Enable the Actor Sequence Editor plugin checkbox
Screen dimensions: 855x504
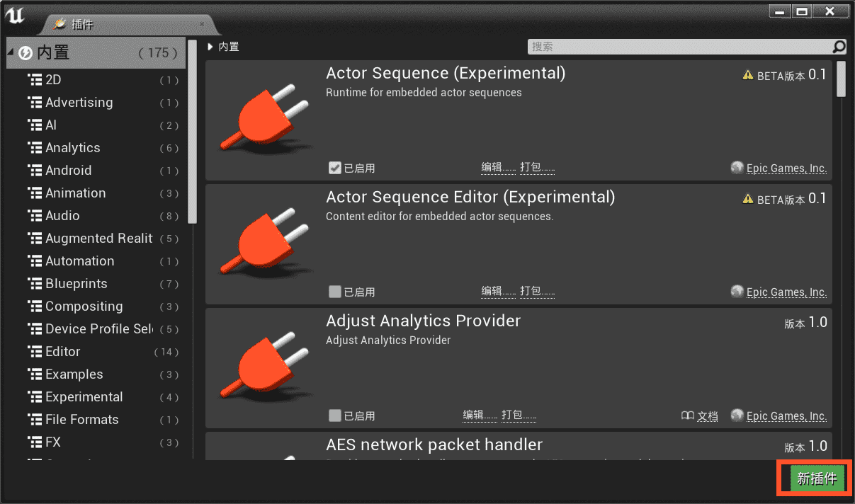click(x=335, y=292)
